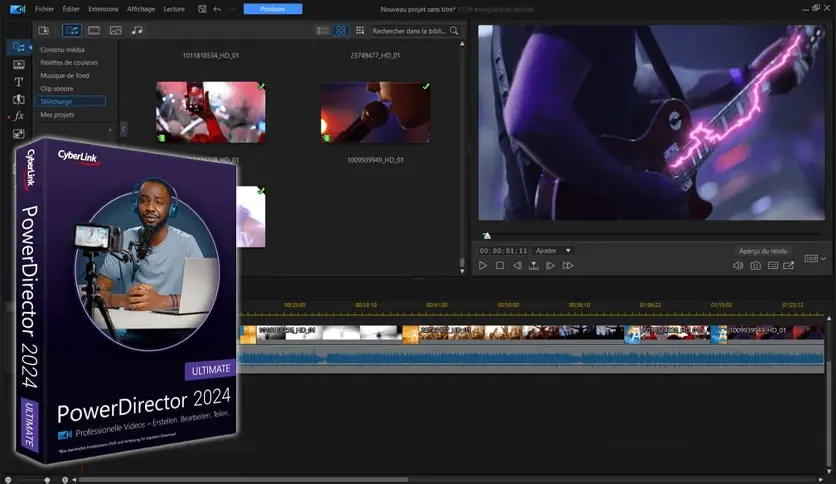Viewport: 836px width, 484px height.
Task: Click the import media icon
Action: coord(43,31)
